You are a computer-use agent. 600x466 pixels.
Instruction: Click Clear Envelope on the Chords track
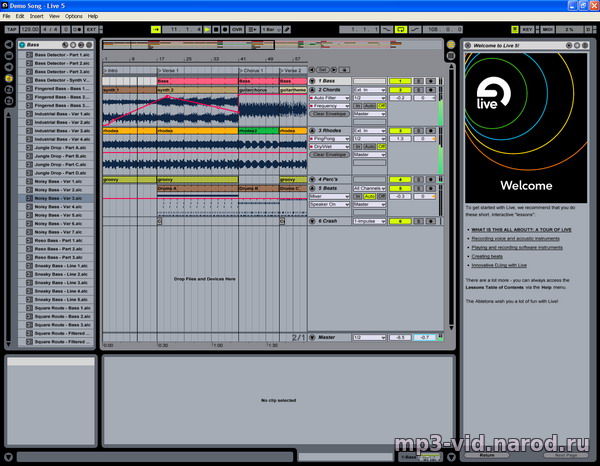point(329,114)
